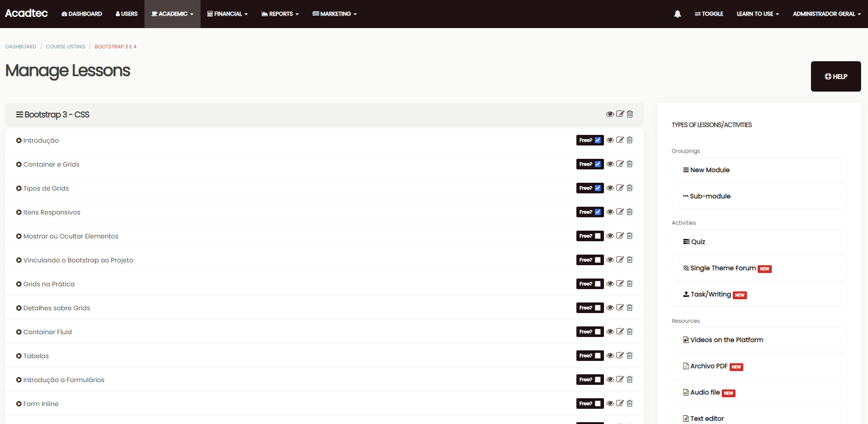Image resolution: width=868 pixels, height=424 pixels.
Task: Delete the Tabelas lesson
Action: click(630, 355)
